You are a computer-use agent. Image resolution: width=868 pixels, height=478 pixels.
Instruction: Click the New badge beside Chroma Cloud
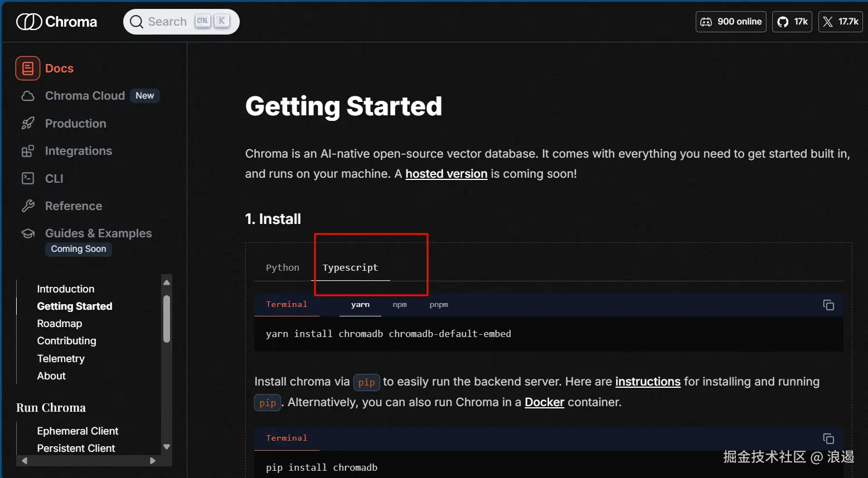pyautogui.click(x=145, y=96)
